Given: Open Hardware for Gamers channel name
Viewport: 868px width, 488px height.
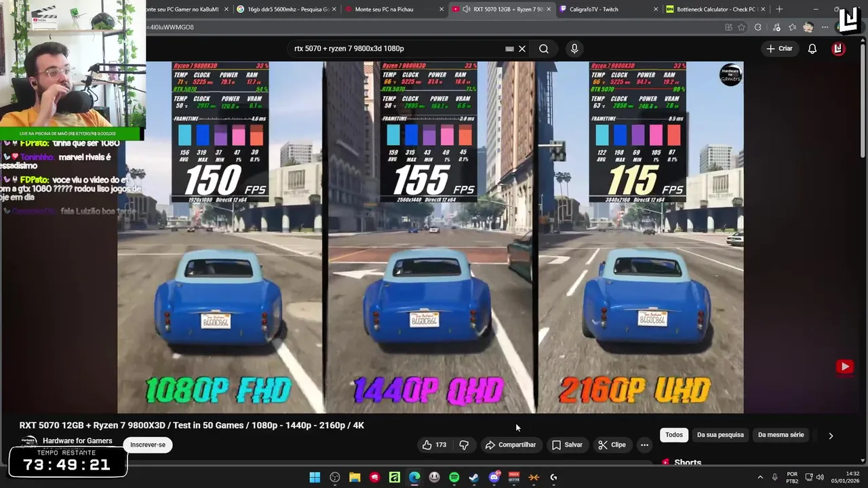Looking at the screenshot, I should click(x=77, y=441).
